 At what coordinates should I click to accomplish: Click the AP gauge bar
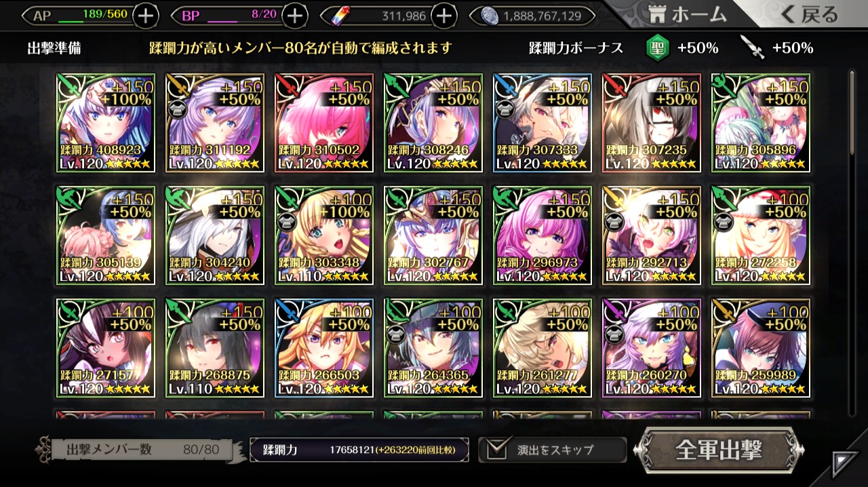[x=80, y=15]
